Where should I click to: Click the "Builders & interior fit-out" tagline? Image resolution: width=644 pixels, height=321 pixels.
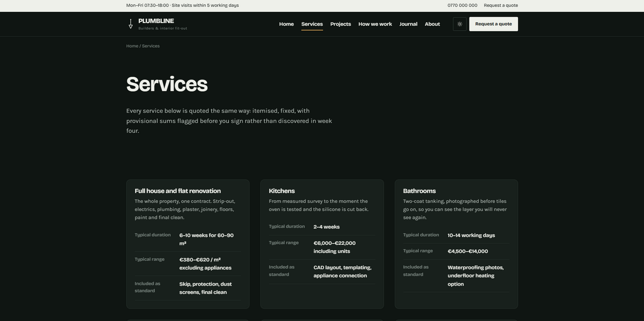pyautogui.click(x=163, y=28)
